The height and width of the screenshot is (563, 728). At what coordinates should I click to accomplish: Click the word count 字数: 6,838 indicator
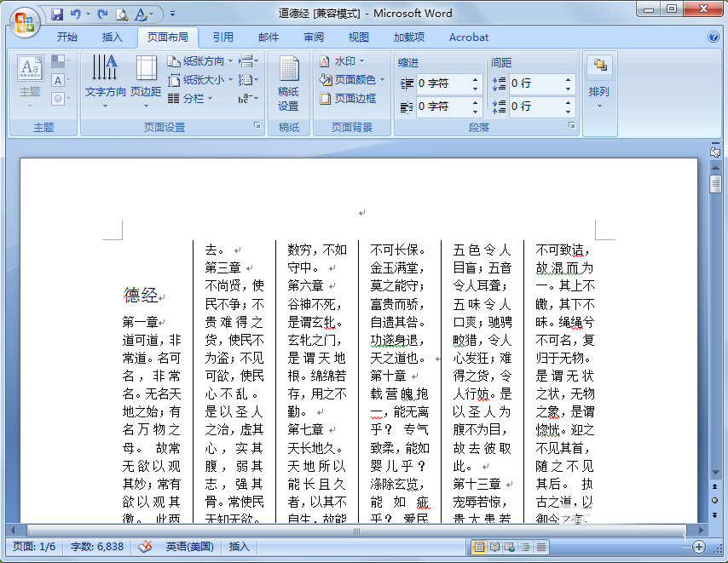pyautogui.click(x=96, y=547)
